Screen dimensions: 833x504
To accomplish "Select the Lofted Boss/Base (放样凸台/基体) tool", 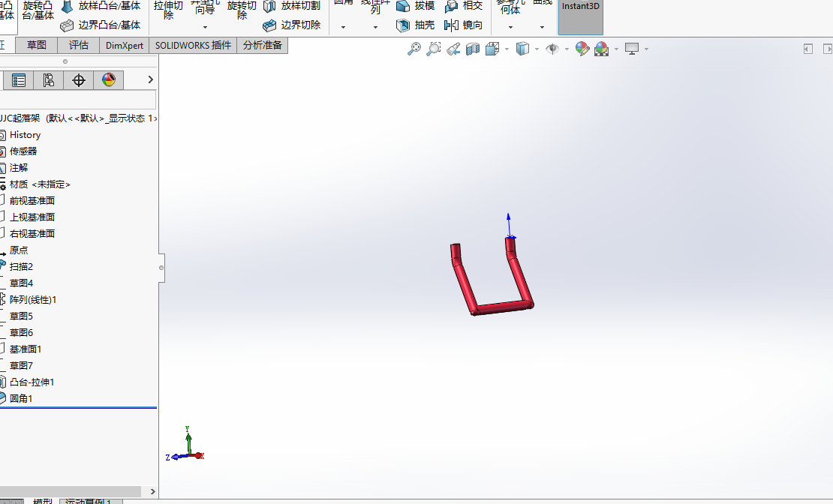I will [x=101, y=6].
